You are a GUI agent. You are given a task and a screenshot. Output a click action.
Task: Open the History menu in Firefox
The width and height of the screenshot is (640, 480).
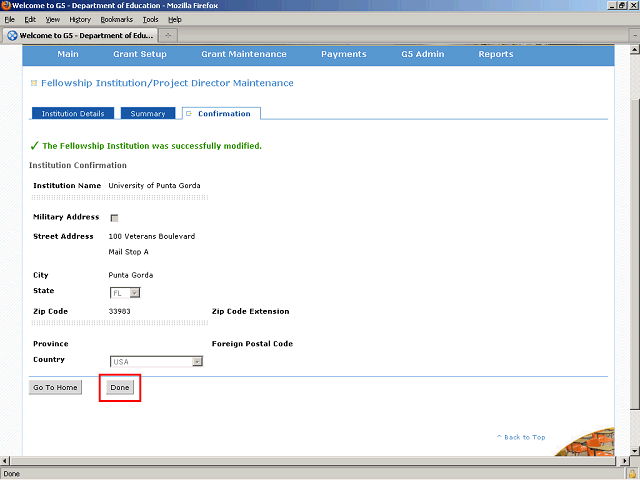click(x=80, y=20)
